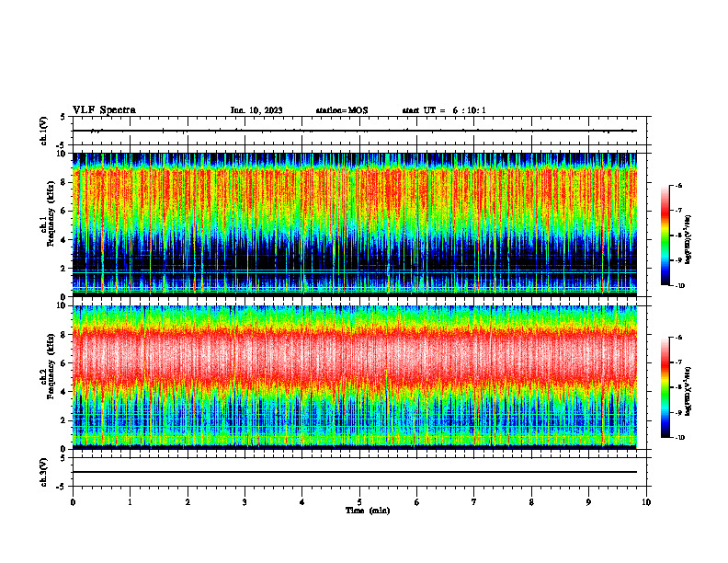Select the ch.2 "Frequency (kHz)" axis label

[51, 366]
